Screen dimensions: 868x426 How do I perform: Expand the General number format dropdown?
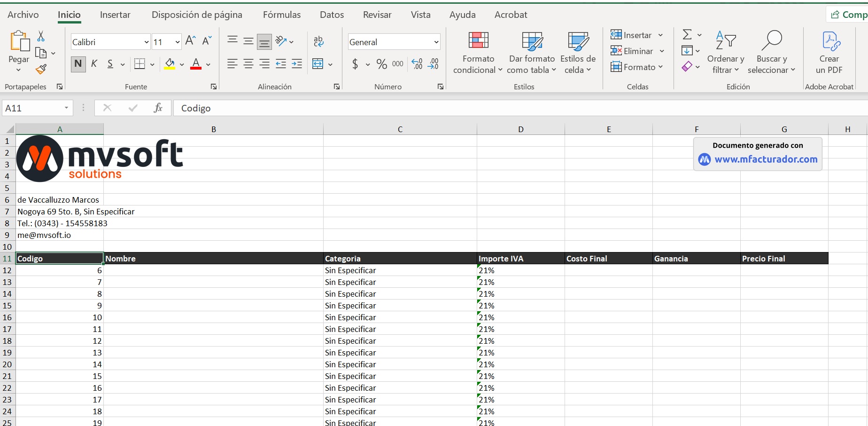point(436,42)
